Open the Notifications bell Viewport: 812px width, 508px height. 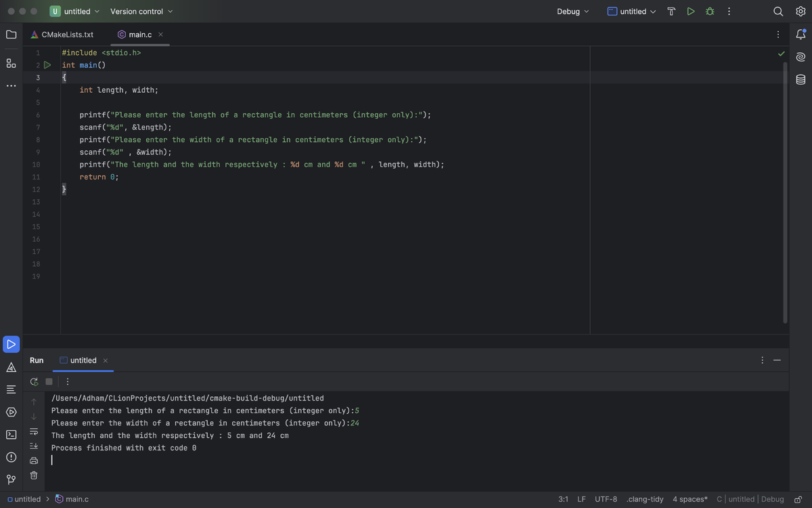pyautogui.click(x=800, y=34)
